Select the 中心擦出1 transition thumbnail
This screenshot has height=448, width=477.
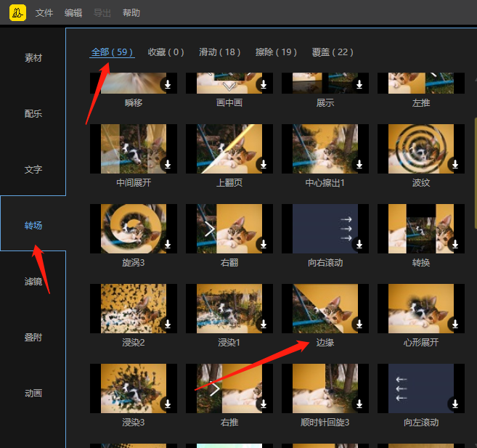pos(325,149)
